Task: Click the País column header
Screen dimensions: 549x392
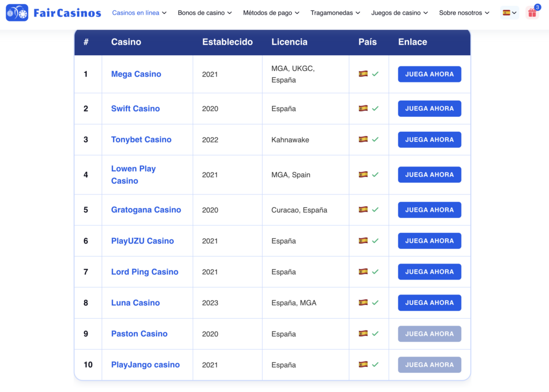Action: (x=368, y=42)
